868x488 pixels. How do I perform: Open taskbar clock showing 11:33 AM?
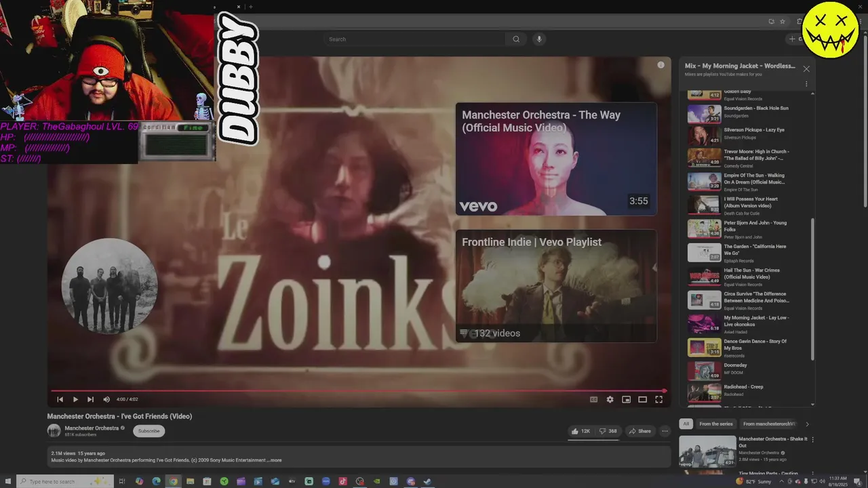[837, 481]
